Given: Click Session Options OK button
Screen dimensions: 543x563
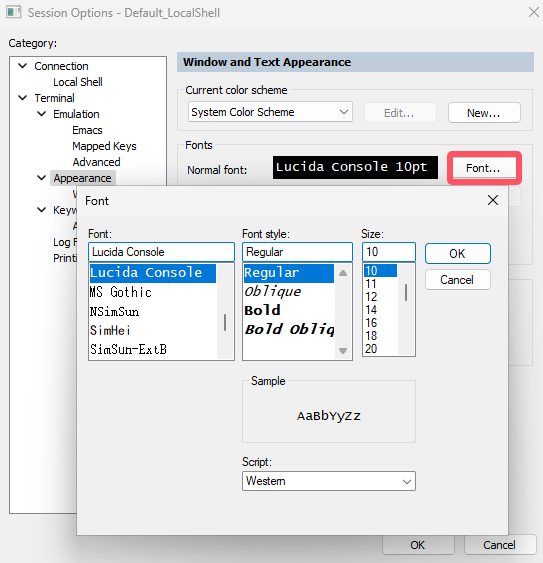Looking at the screenshot, I should point(418,545).
